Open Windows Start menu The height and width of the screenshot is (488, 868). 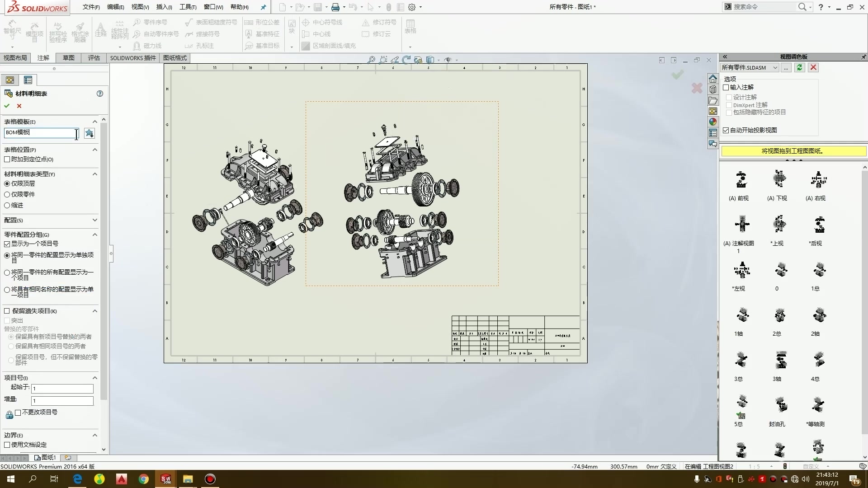tap(11, 479)
